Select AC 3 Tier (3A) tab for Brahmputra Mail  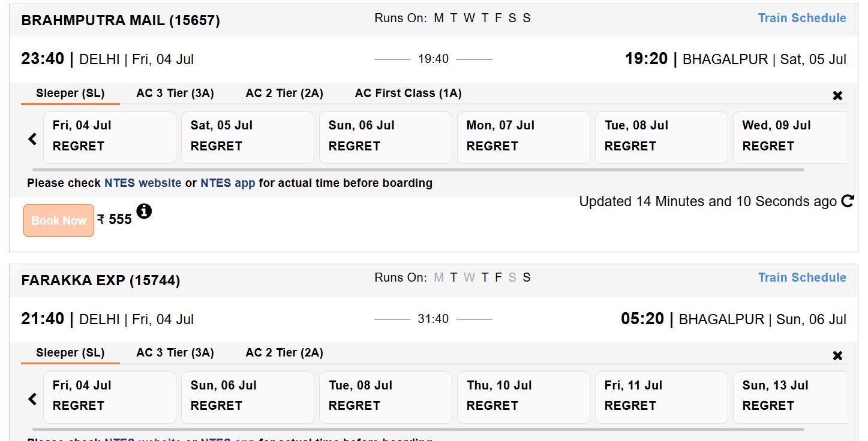pyautogui.click(x=175, y=93)
